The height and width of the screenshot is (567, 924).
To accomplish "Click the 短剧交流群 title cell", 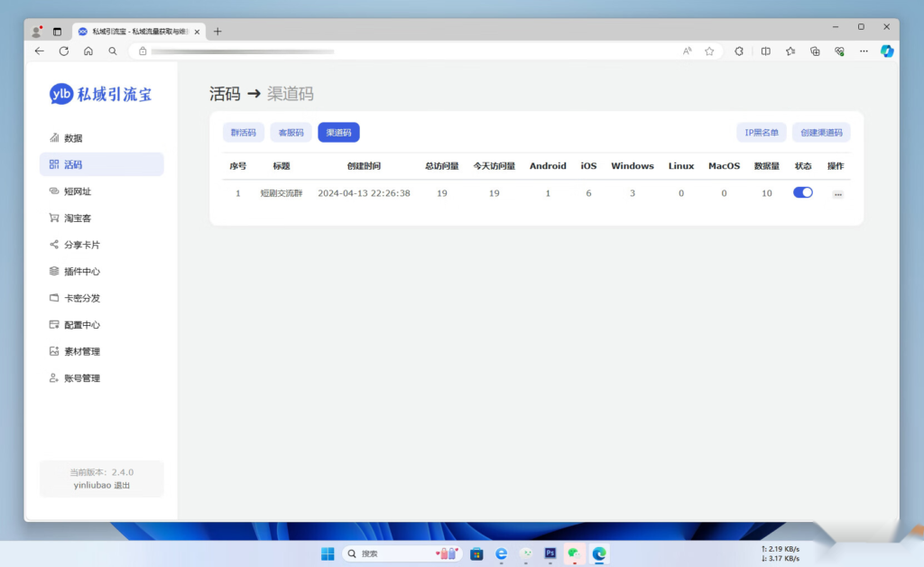I will [282, 193].
